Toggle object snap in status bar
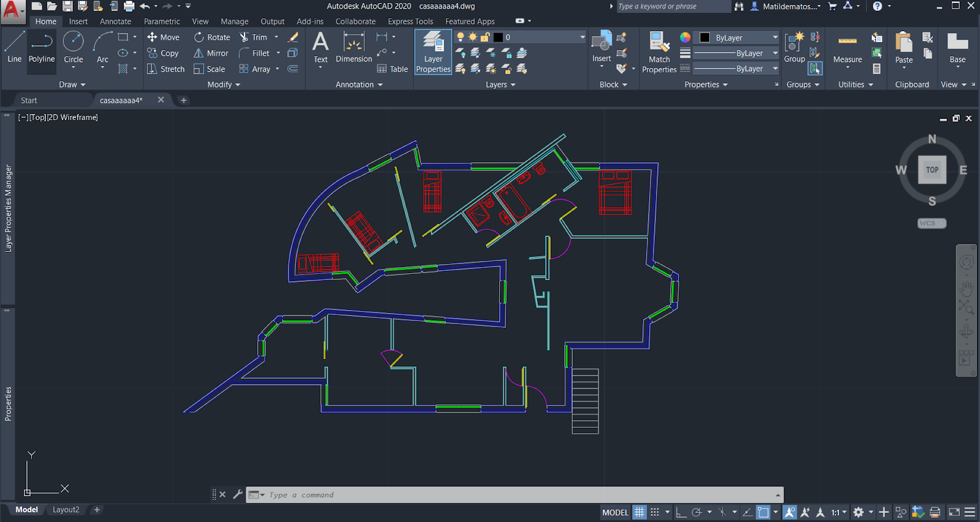 coord(763,512)
